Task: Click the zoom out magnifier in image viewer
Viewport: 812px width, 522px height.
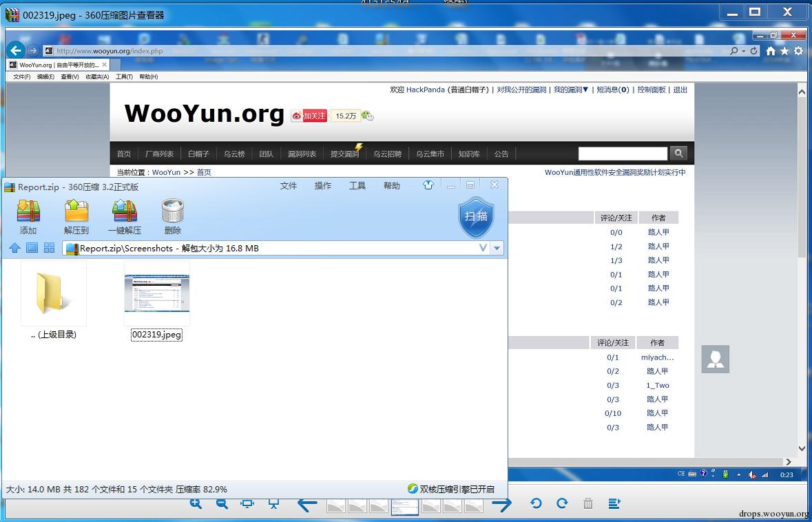Action: pos(222,503)
